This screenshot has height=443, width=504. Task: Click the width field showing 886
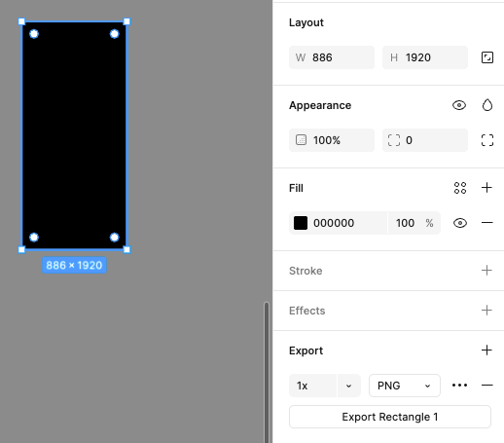click(332, 57)
